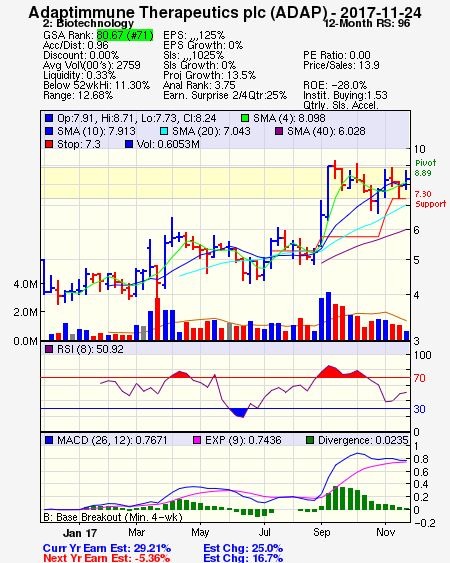Click the Price/Sales: 13.9 text

click(x=342, y=65)
